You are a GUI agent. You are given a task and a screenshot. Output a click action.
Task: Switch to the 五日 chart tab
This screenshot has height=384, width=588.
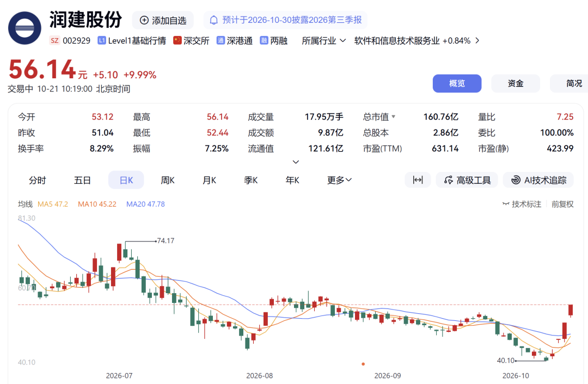(83, 180)
